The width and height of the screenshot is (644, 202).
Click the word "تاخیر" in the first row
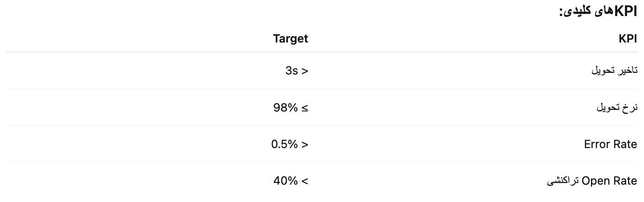[x=628, y=71]
